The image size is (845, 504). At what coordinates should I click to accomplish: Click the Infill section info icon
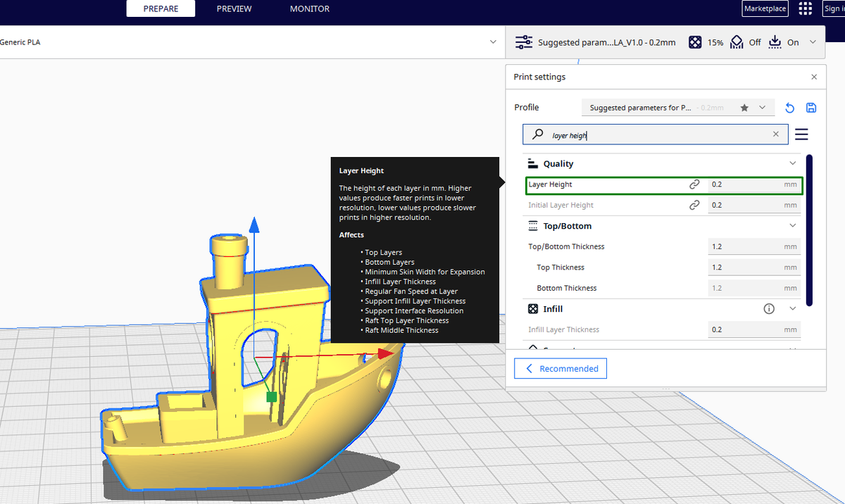[769, 309]
